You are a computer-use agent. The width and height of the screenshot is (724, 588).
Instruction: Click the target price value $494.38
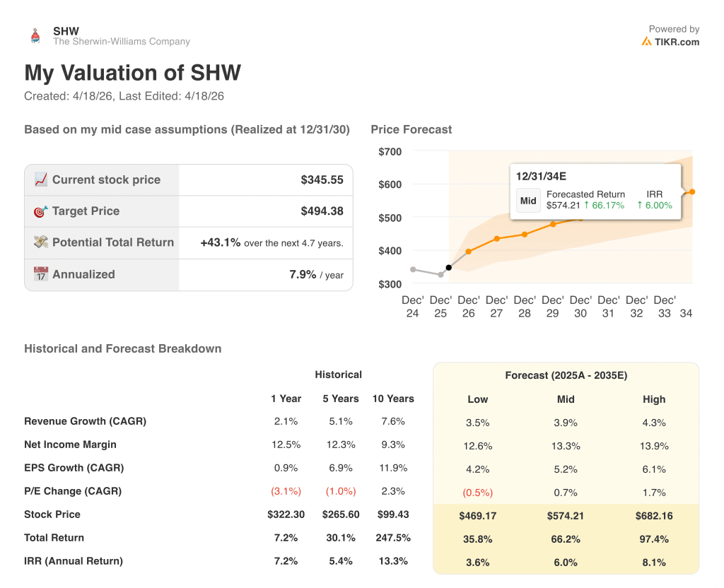pos(322,211)
